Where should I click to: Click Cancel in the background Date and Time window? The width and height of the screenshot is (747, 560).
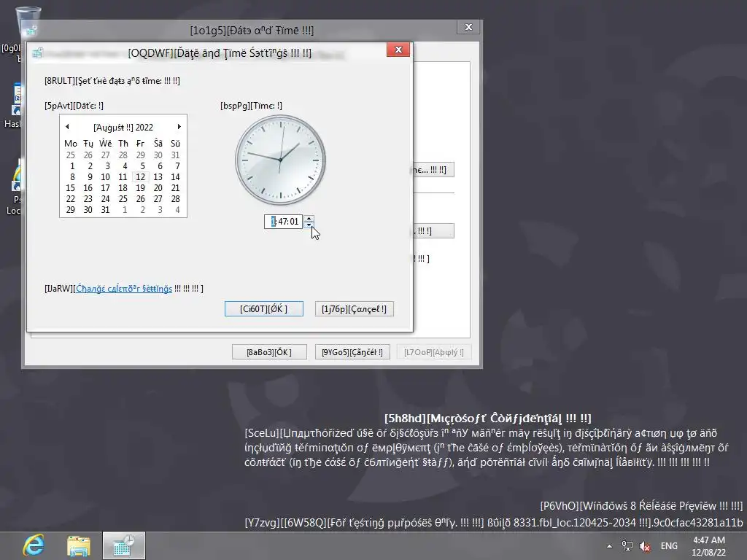coord(352,352)
